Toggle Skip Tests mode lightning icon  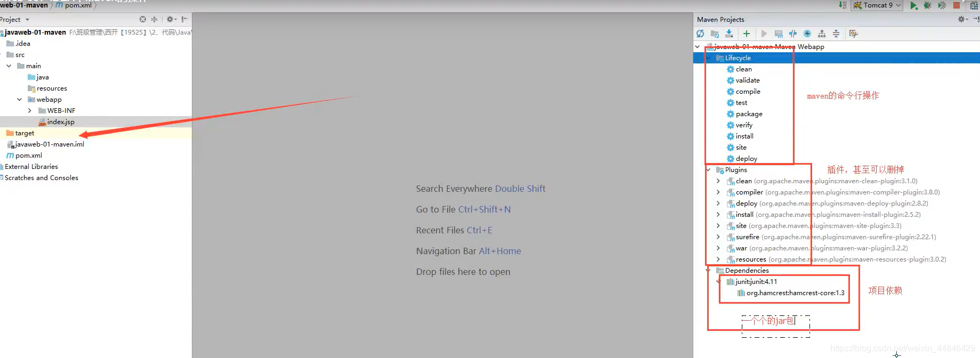tap(807, 34)
